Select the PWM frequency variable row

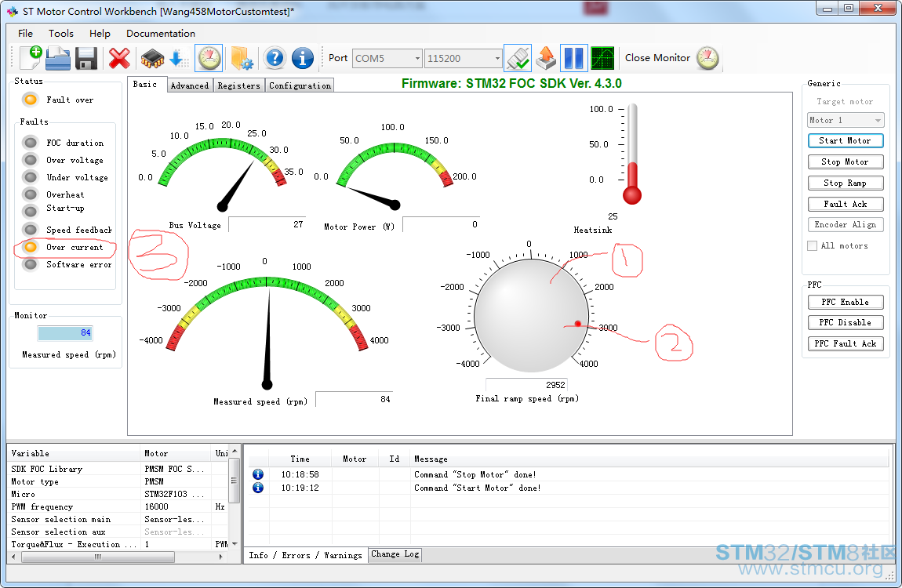pyautogui.click(x=118, y=506)
